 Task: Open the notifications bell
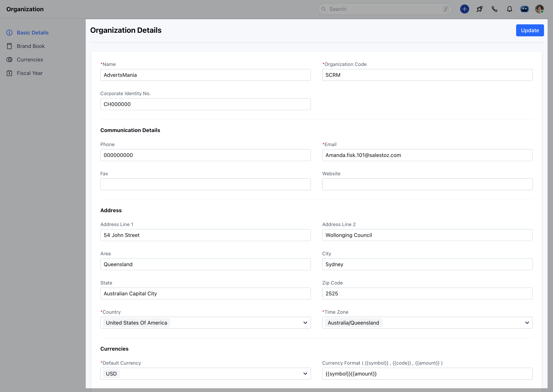point(509,9)
